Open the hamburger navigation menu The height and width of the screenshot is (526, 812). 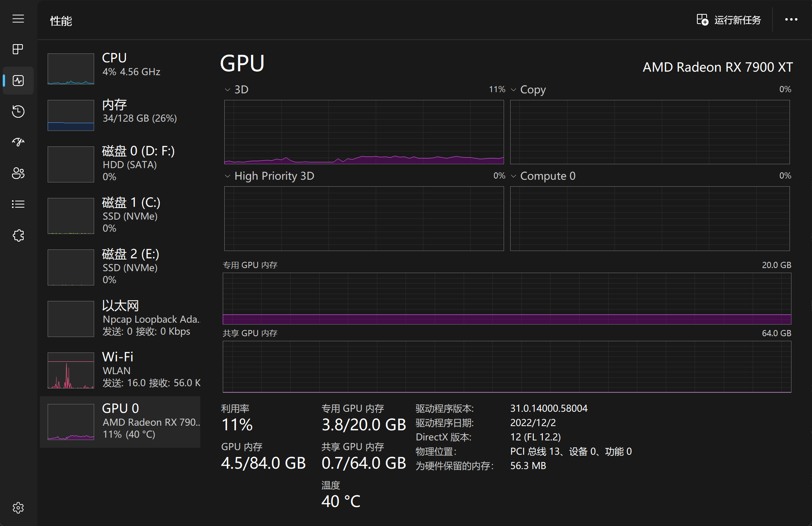18,19
